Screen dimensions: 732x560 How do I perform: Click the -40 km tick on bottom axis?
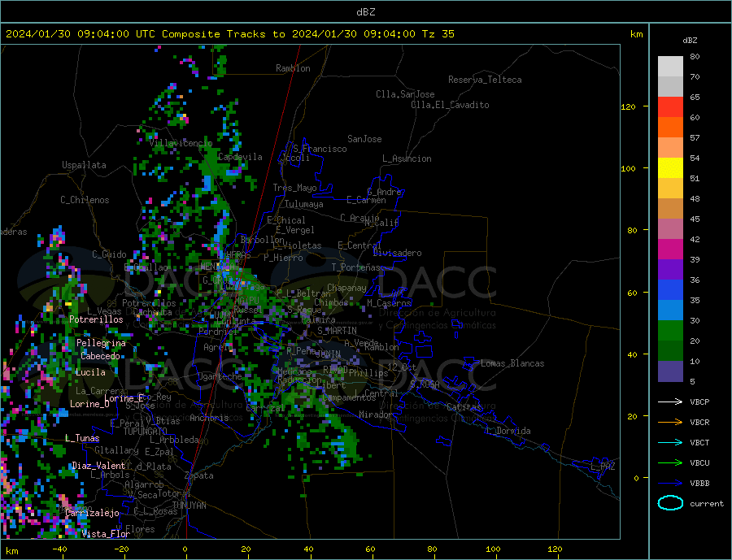click(x=59, y=549)
